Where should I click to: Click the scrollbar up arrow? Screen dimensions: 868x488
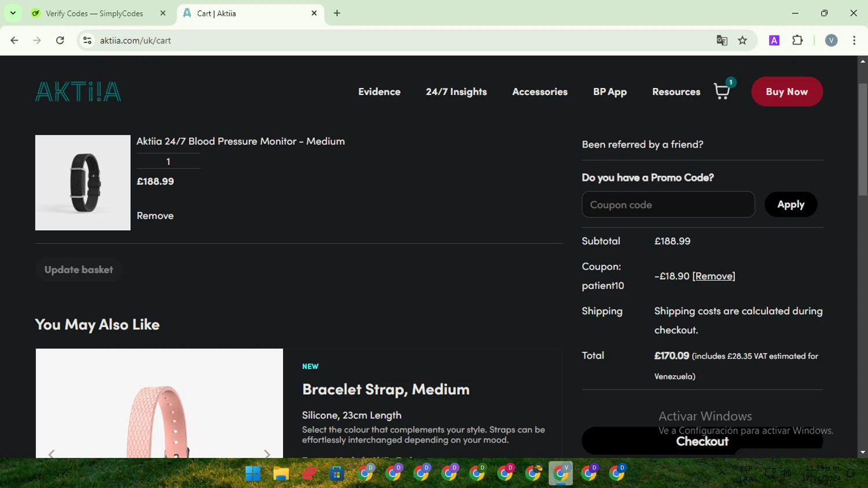click(x=863, y=61)
